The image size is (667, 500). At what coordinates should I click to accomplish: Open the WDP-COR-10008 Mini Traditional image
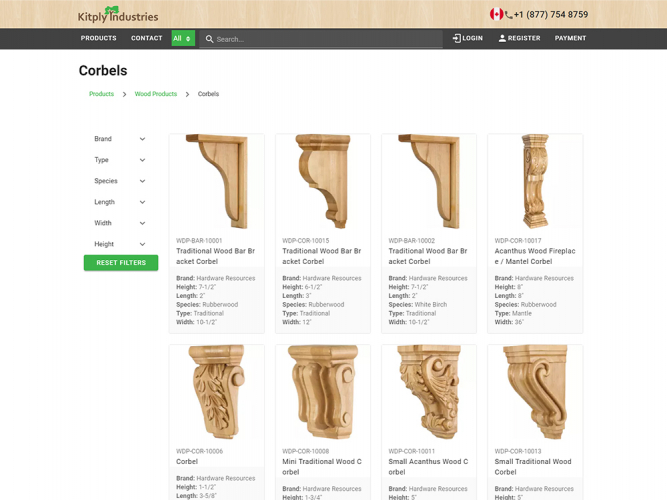tap(323, 392)
